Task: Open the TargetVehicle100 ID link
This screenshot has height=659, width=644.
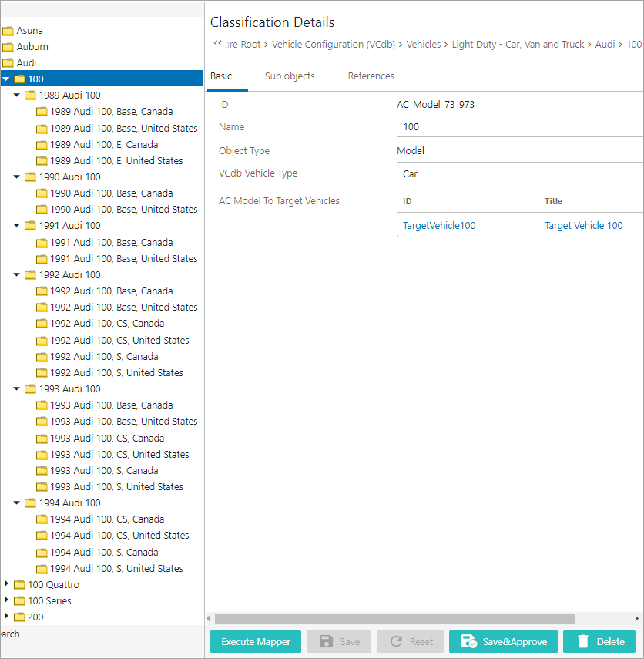Action: [x=439, y=226]
